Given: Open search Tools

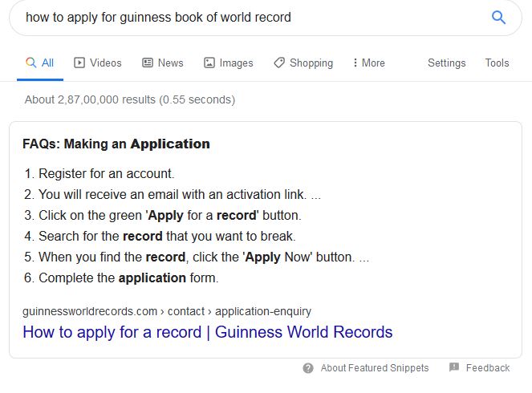Looking at the screenshot, I should [497, 63].
